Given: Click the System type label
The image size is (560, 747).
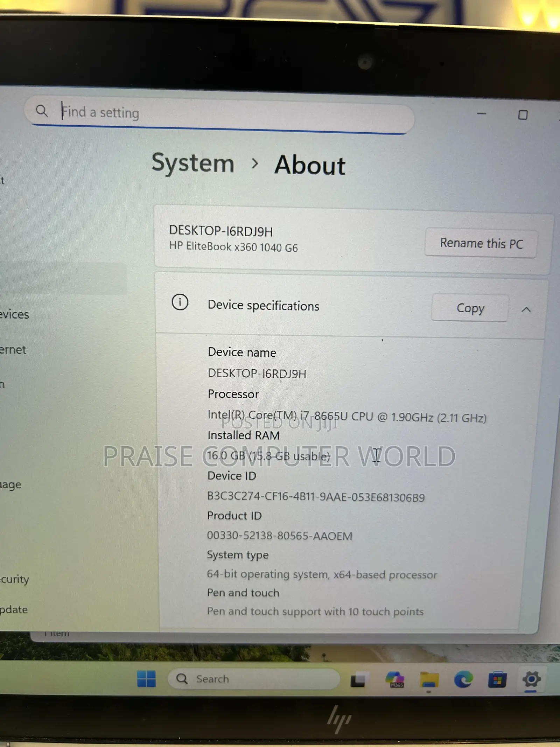Looking at the screenshot, I should (238, 555).
